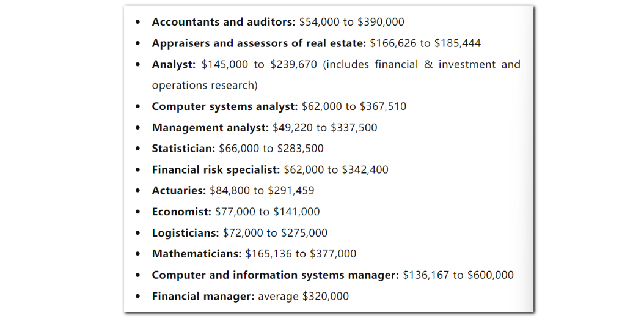Click the $291,459 actuaries figure
Viewport: 644px width, 318px height.
(291, 191)
